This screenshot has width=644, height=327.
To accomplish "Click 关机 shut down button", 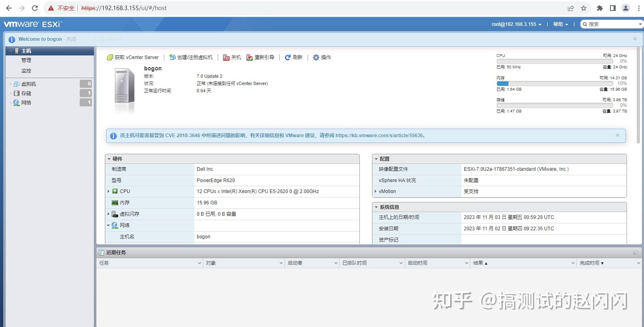I will click(x=232, y=57).
